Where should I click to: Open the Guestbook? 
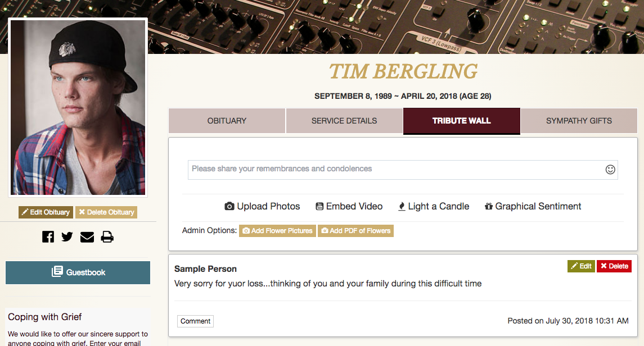[78, 272]
